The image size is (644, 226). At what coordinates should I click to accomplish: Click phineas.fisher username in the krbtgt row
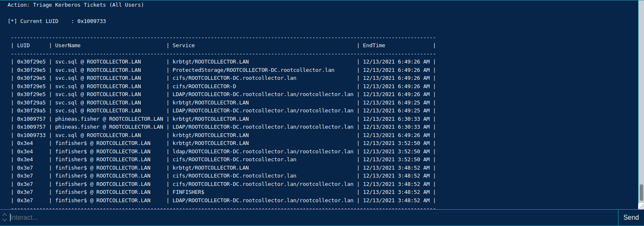coord(109,119)
